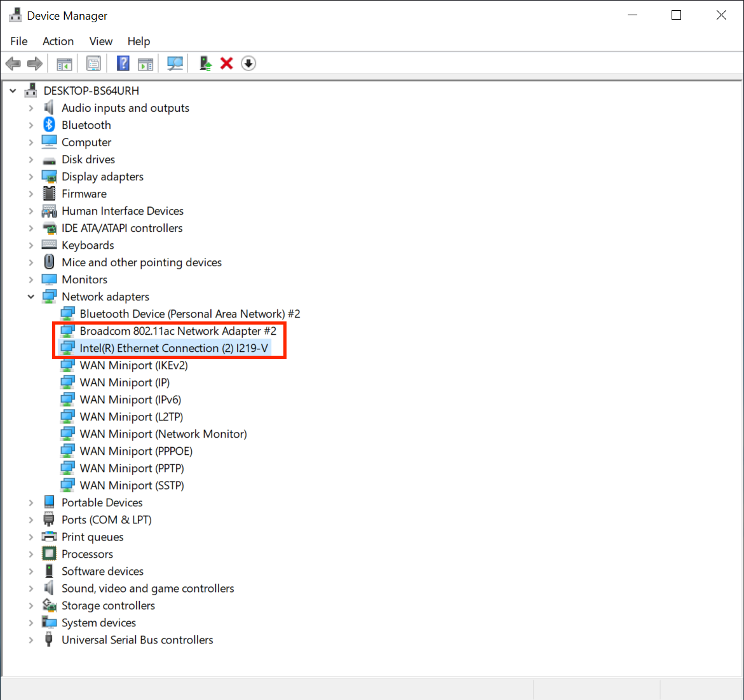Viewport: 744px width, 700px height.
Task: Select Intel(R) Ethernet Connection (2) I219-V
Action: (x=173, y=348)
